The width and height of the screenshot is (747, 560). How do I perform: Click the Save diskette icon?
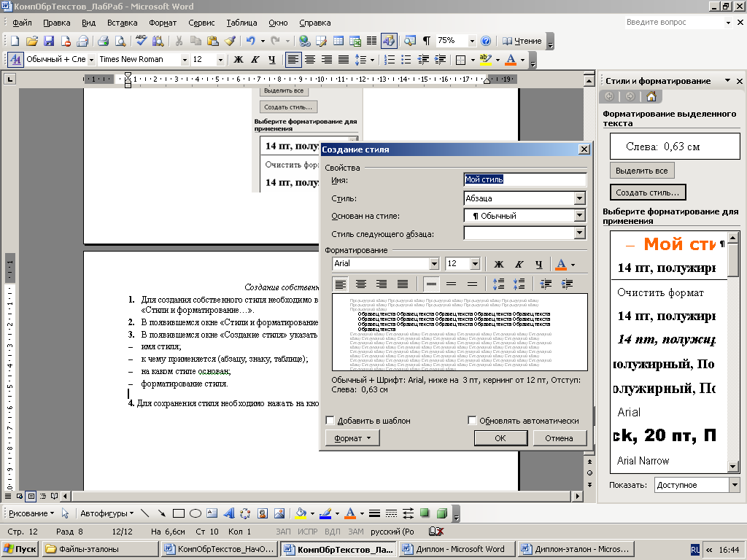(x=49, y=42)
